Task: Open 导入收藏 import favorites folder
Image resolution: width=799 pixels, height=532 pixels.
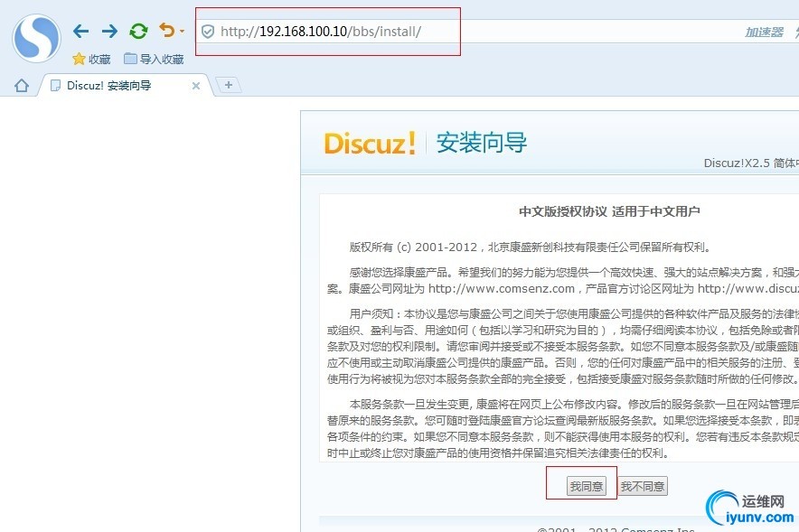Action: pyautogui.click(x=154, y=59)
